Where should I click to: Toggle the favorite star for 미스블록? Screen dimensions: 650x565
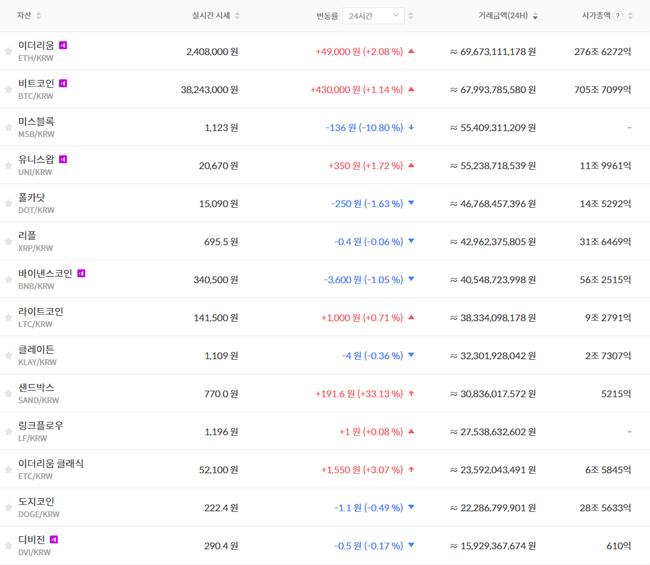pos(9,127)
